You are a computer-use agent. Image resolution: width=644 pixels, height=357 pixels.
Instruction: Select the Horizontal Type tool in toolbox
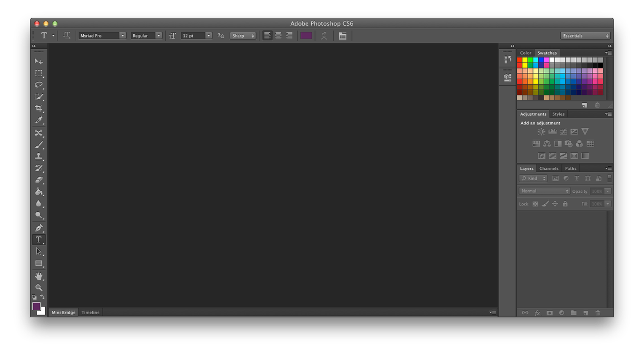click(x=39, y=240)
